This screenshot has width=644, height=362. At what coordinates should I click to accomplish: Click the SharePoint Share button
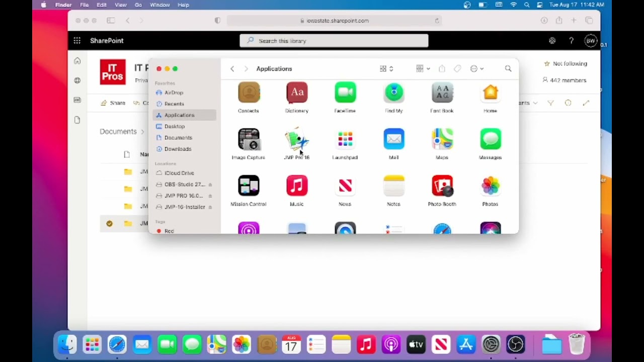tap(113, 103)
